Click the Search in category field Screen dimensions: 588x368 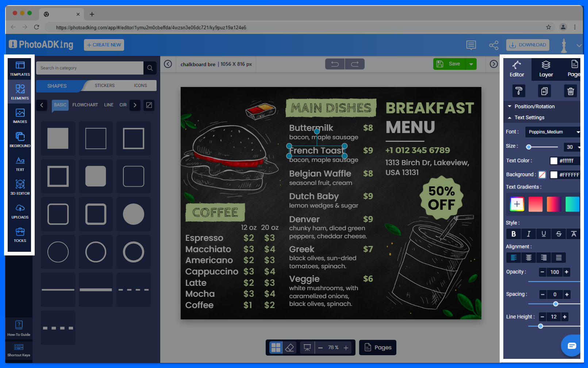pyautogui.click(x=89, y=68)
